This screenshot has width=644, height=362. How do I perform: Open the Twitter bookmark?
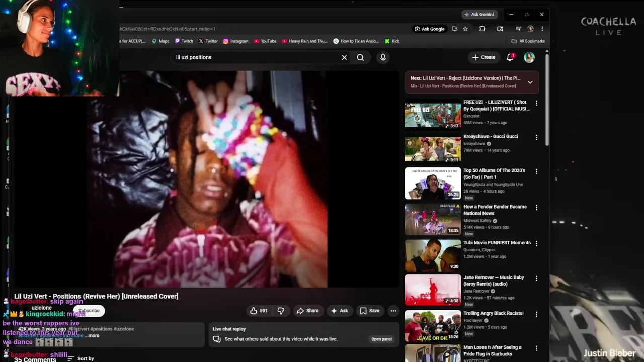(x=208, y=41)
